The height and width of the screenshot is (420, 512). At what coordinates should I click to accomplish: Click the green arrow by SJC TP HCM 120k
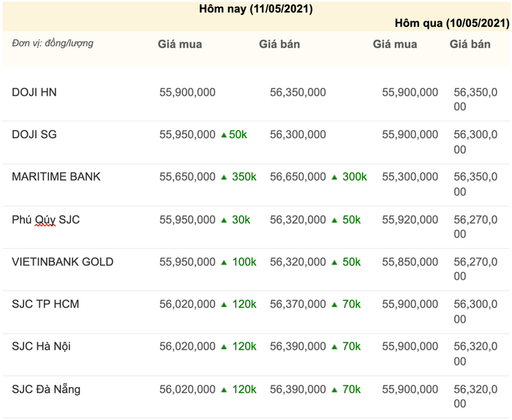pyautogui.click(x=224, y=304)
